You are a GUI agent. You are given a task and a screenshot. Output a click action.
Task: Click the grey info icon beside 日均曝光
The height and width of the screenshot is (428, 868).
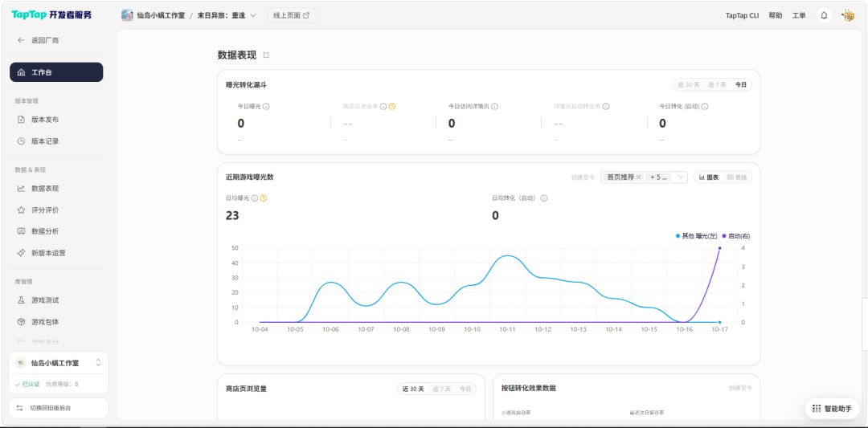coord(255,198)
